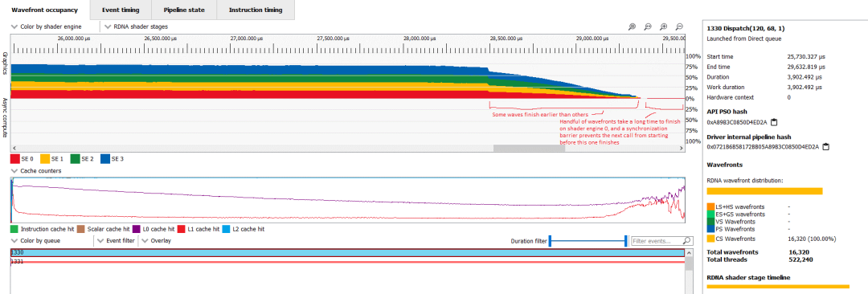Click the PS Wavefronts blue swatch

click(710, 229)
